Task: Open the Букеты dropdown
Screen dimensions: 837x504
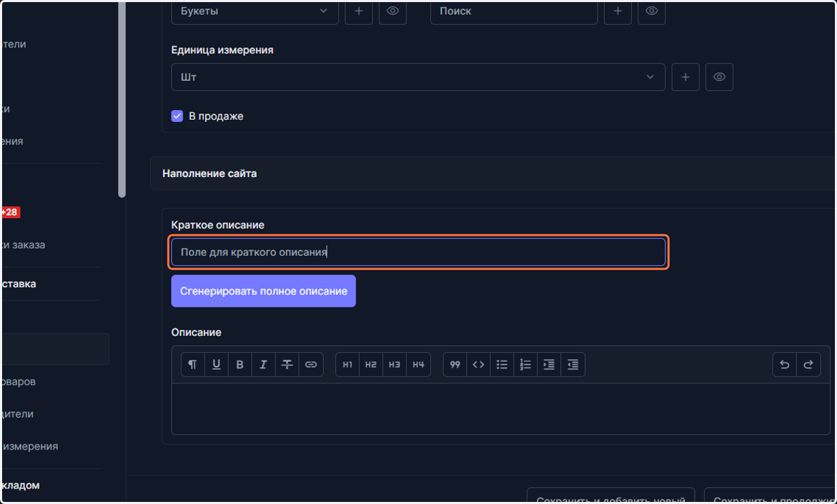Action: 255,11
